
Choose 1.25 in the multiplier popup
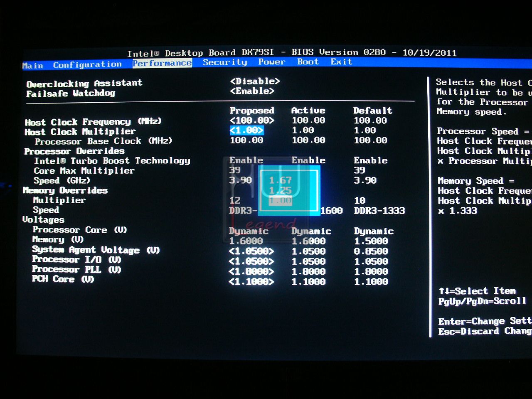coord(281,190)
